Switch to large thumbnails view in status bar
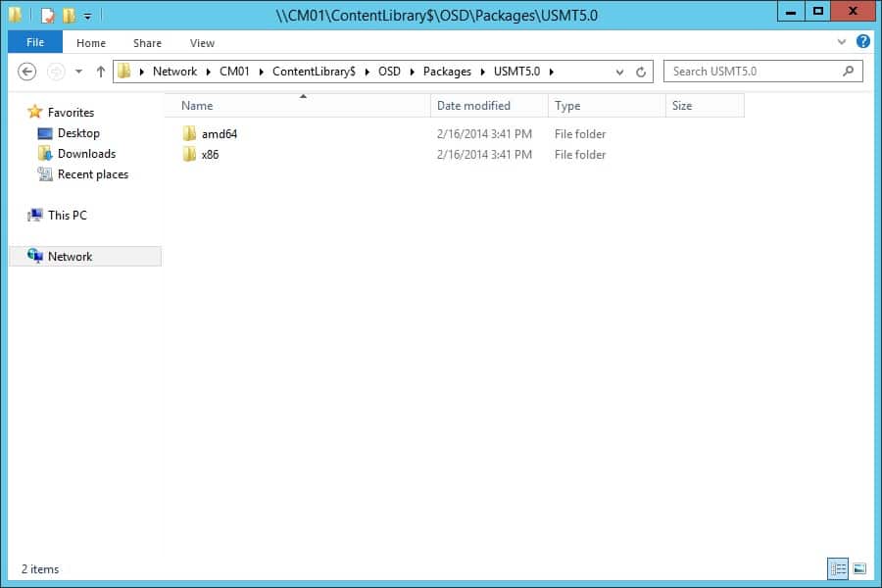Screen dimensions: 882x588 (x=859, y=568)
